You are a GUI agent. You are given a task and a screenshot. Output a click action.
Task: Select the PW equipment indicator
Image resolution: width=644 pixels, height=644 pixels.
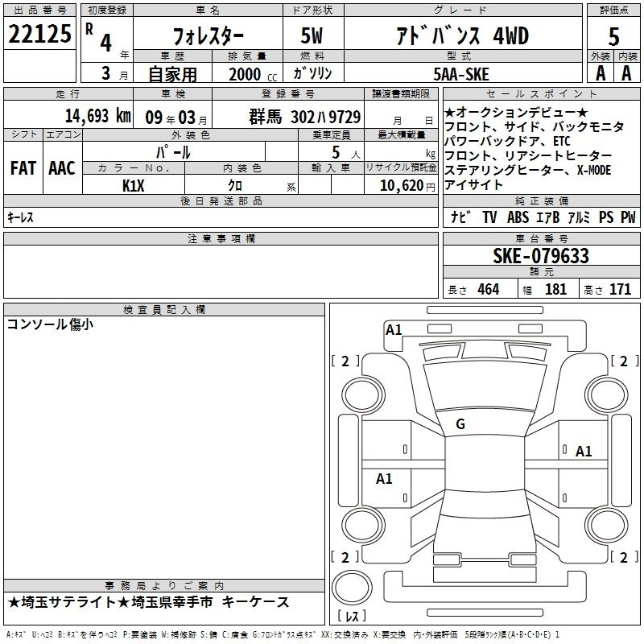628,217
